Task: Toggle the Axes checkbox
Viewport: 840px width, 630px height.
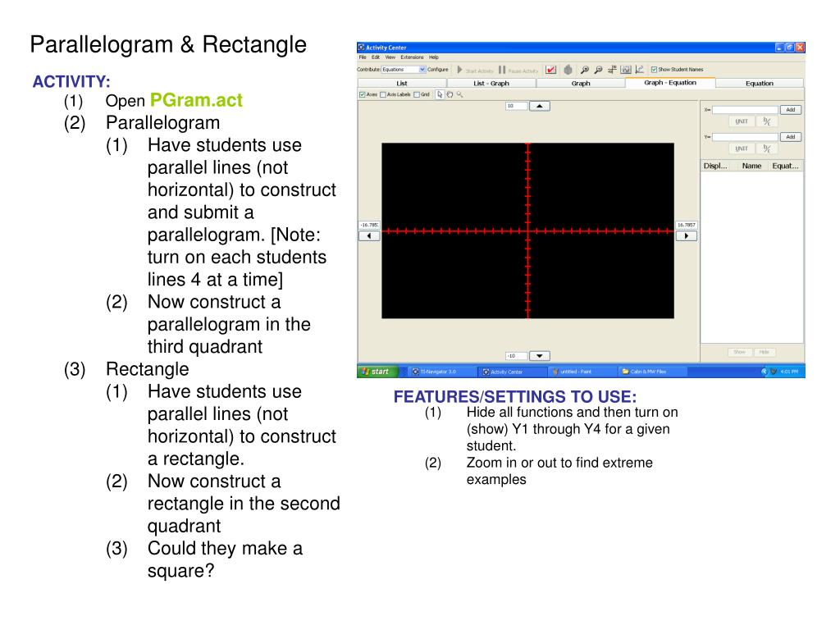Action: pos(363,95)
